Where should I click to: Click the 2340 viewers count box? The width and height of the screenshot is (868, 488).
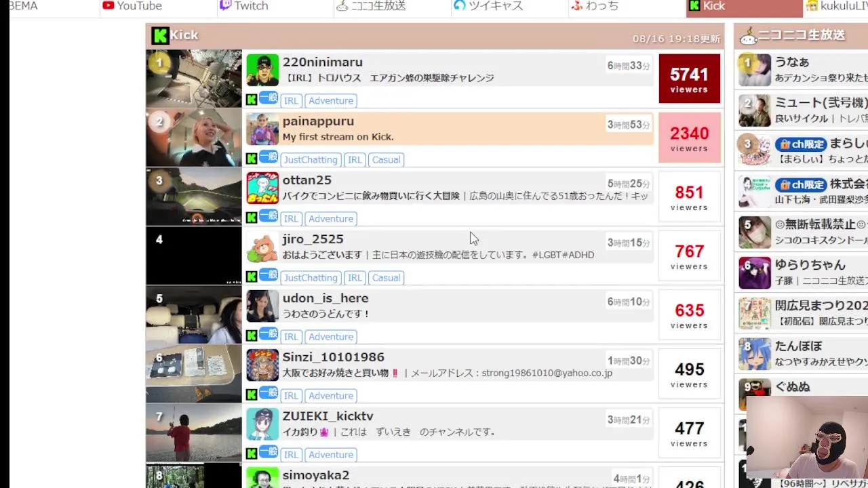690,138
